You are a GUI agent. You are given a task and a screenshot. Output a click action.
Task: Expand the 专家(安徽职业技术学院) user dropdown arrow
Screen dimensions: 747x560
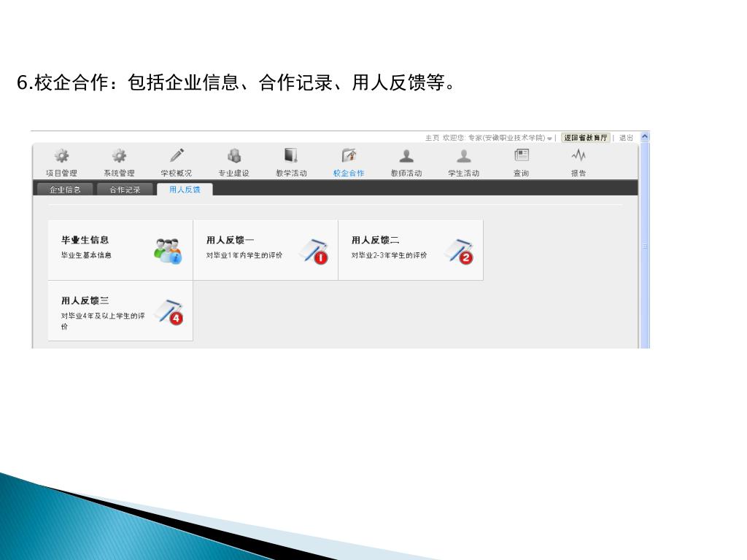pos(549,139)
